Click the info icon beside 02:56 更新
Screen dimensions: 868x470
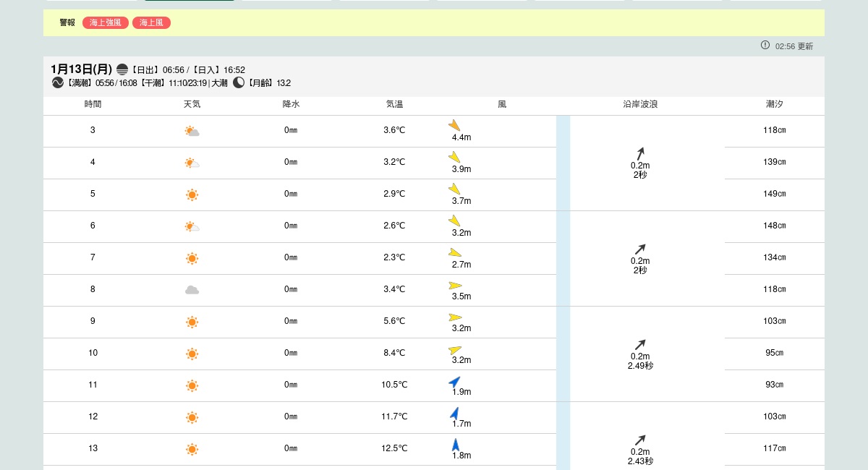click(x=765, y=45)
